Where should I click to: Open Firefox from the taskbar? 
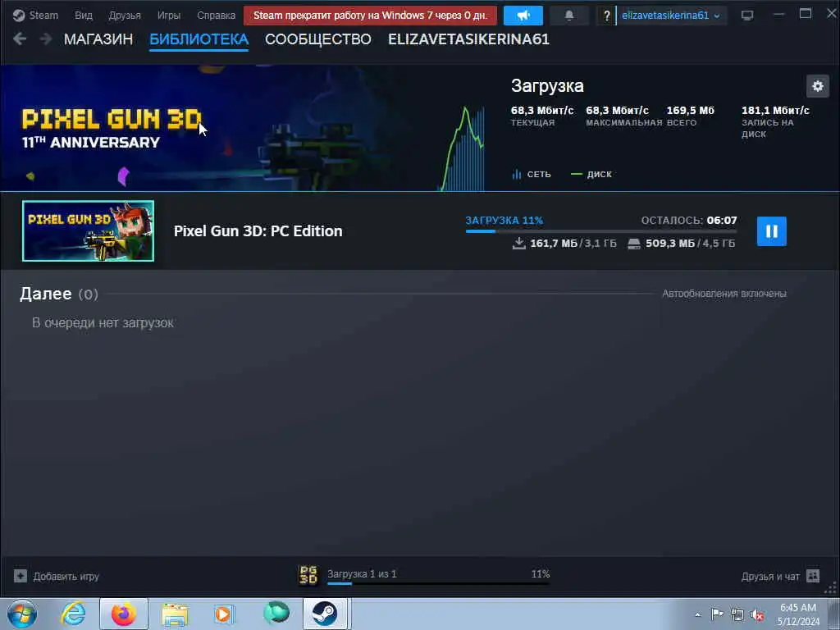tap(123, 614)
